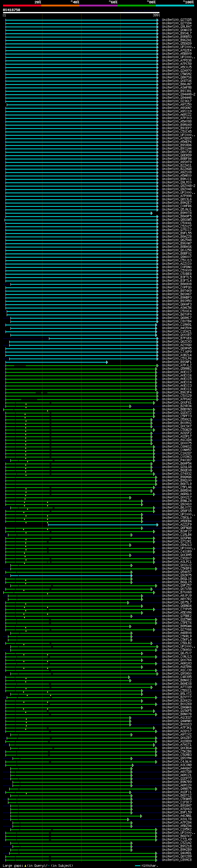The height and width of the screenshot is (868, 197).
Task: Select the query name AV418750
Action: point(11,10)
